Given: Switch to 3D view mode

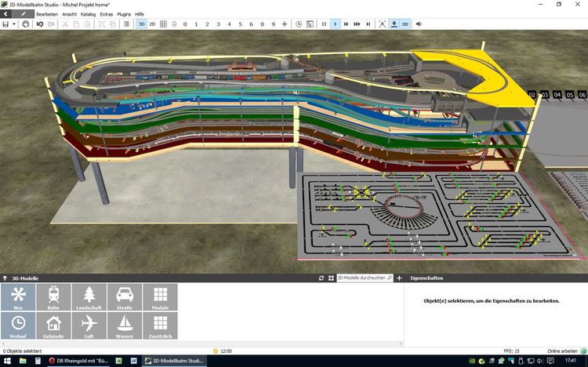Looking at the screenshot, I should (x=142, y=24).
